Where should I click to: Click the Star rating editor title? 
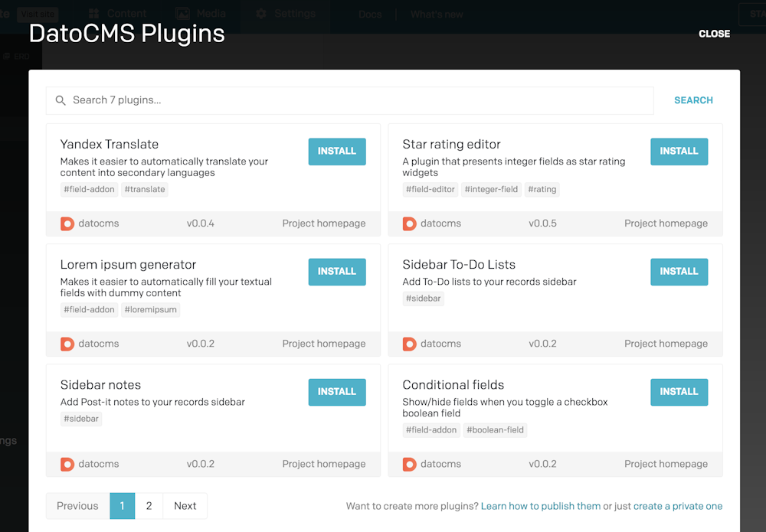[x=451, y=145]
